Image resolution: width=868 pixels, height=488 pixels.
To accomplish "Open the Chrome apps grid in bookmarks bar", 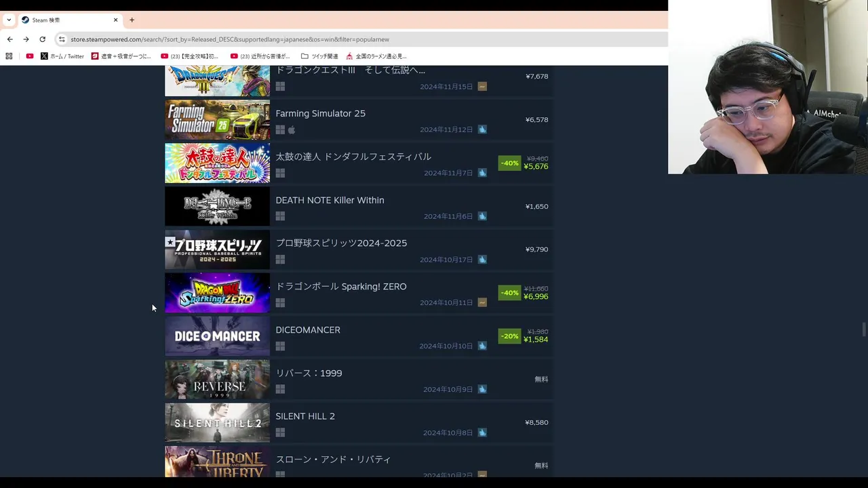I will (x=9, y=56).
